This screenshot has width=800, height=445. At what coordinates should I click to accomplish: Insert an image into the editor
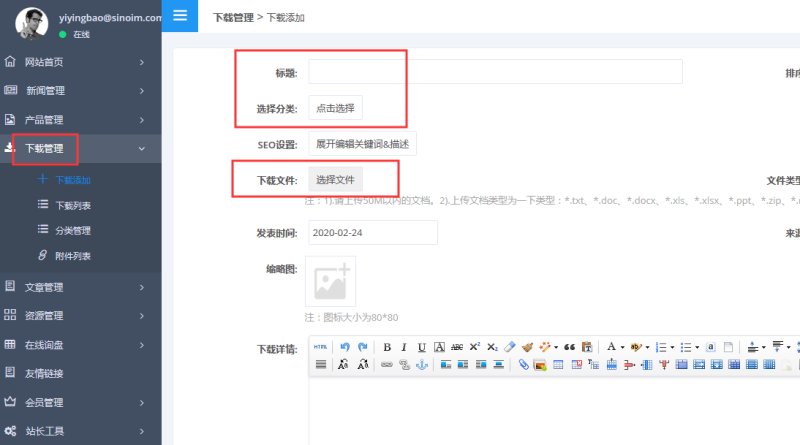click(x=540, y=365)
